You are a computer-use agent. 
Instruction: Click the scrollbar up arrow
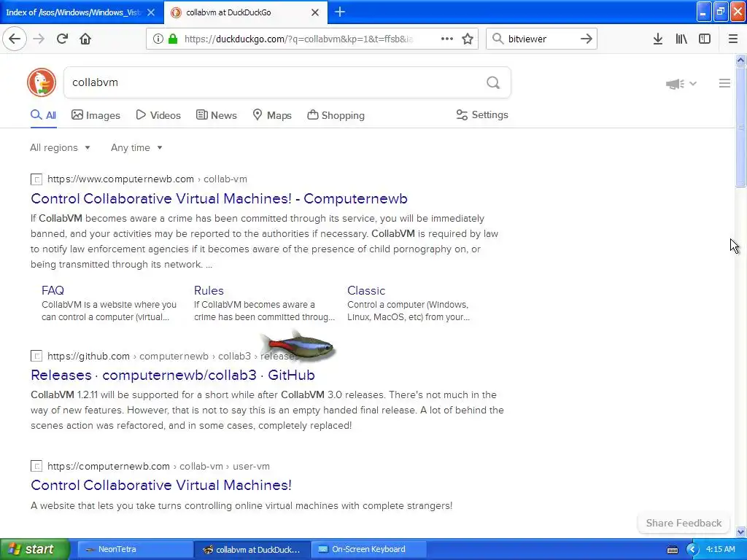coord(740,60)
